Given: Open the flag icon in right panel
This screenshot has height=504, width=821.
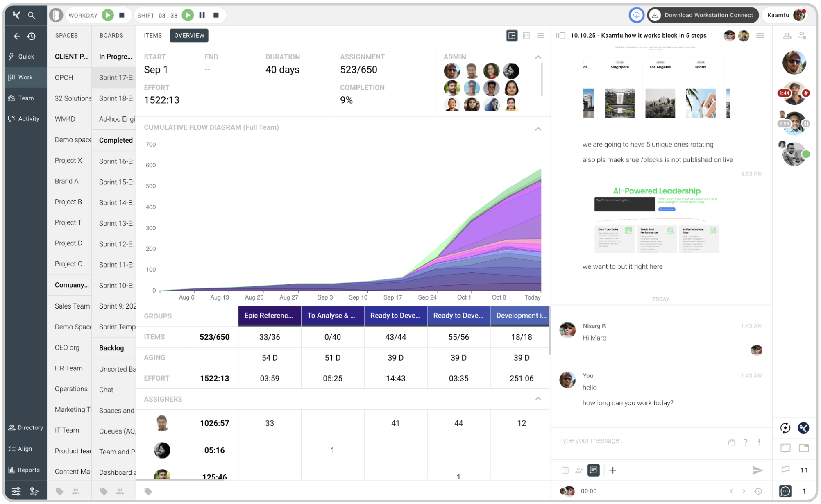Looking at the screenshot, I should click(785, 470).
